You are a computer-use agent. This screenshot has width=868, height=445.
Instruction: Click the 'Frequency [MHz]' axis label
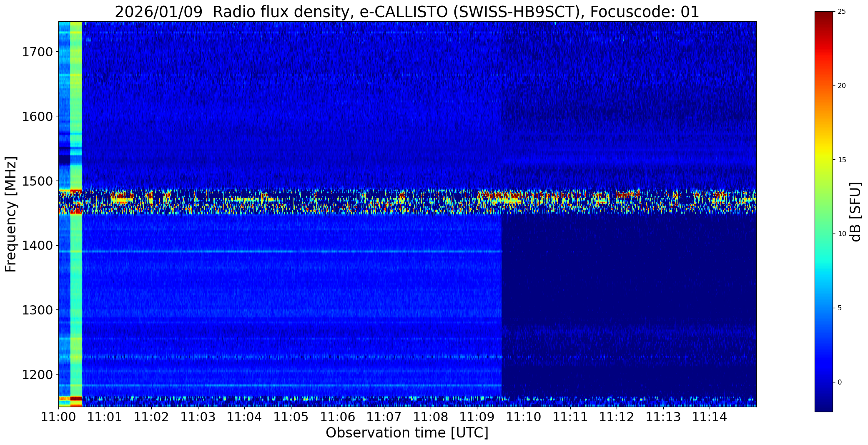coord(11,214)
